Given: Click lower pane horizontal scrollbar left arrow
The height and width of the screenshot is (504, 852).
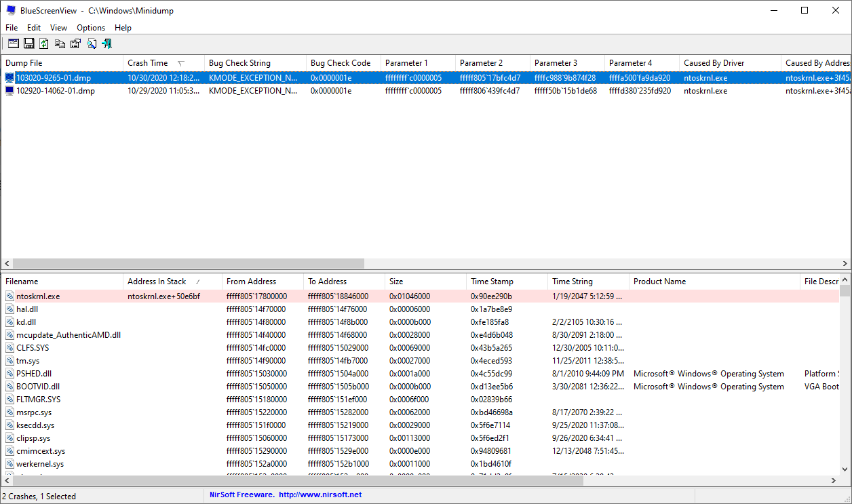Looking at the screenshot, I should [7, 481].
